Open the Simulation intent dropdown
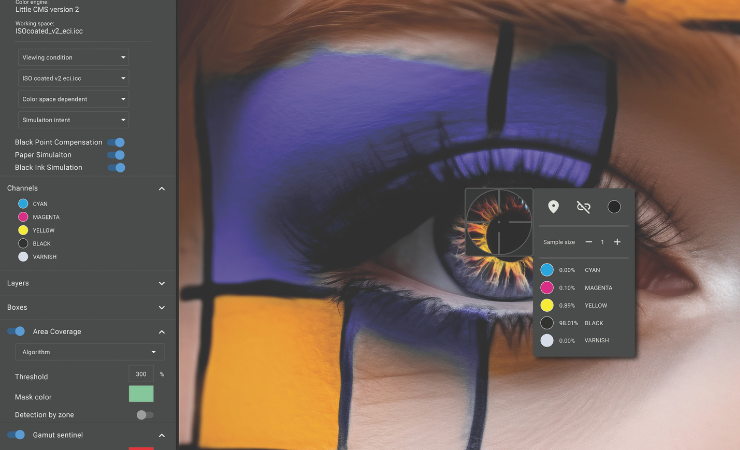Viewport: 740px width, 450px height. tap(73, 120)
